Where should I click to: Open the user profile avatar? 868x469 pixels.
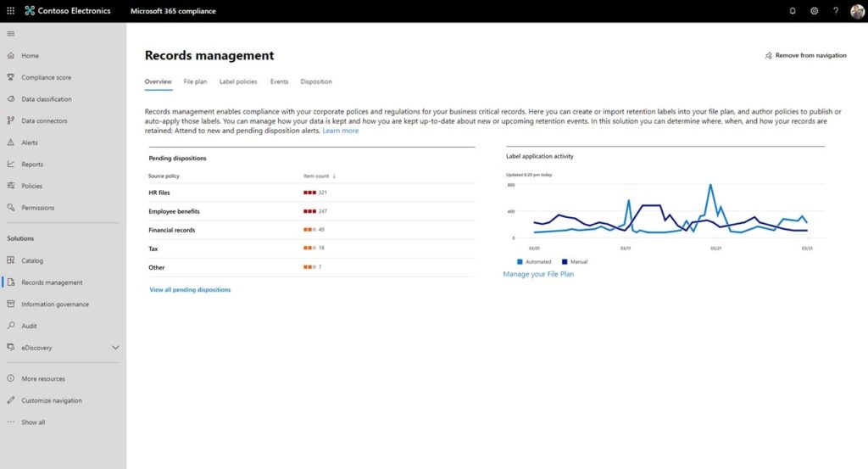[x=857, y=11]
